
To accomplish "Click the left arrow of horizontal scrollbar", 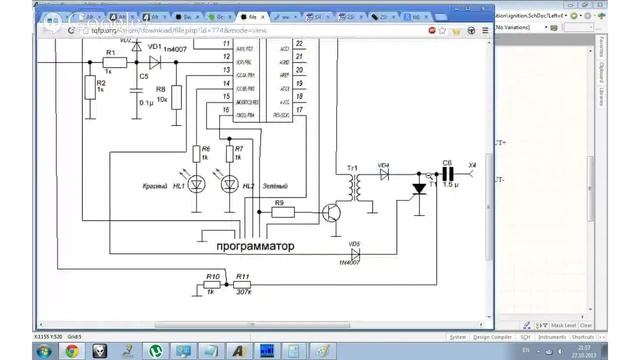I will [40, 325].
